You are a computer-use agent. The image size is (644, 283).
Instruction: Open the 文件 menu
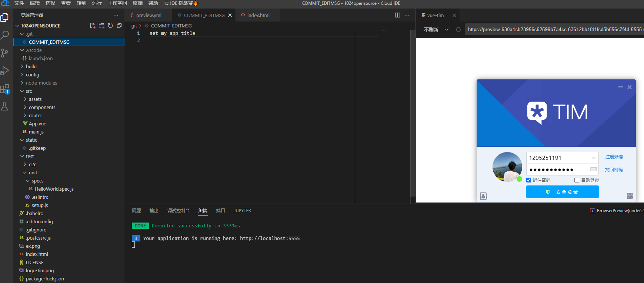[19, 3]
